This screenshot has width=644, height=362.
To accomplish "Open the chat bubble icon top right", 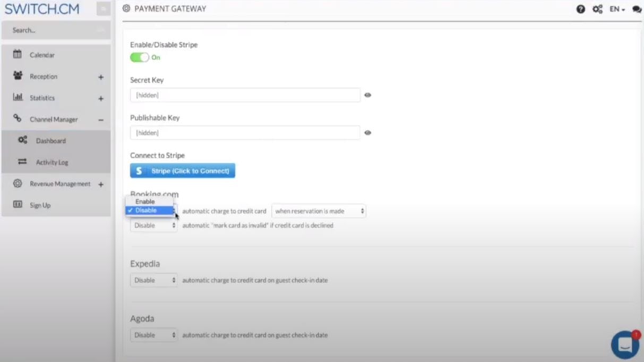I will [637, 9].
